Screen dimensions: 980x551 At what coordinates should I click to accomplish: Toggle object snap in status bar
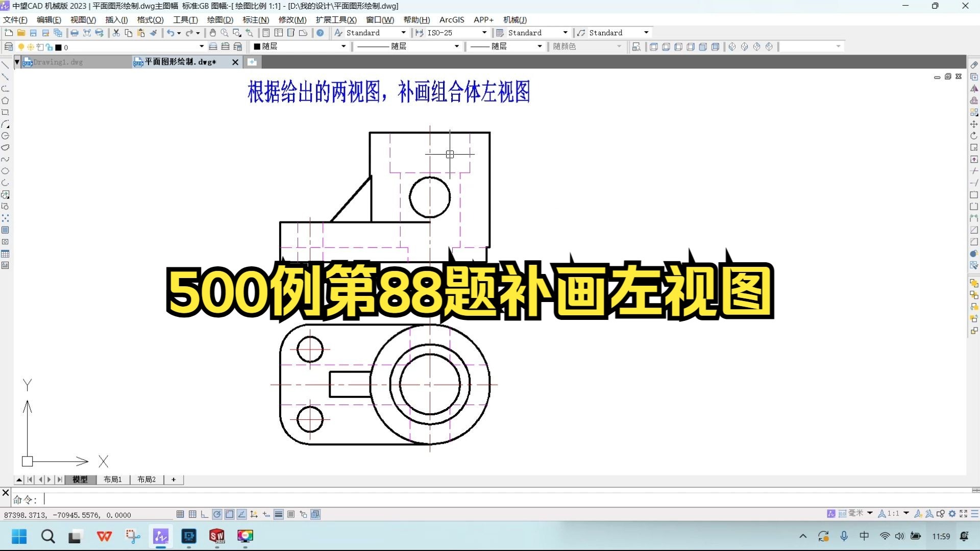tap(229, 514)
